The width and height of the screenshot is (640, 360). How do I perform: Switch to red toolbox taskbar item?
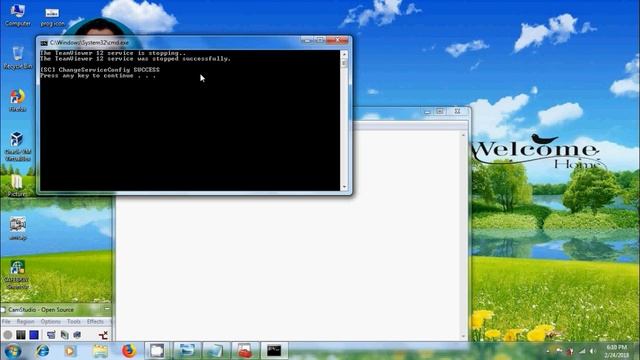(x=245, y=351)
